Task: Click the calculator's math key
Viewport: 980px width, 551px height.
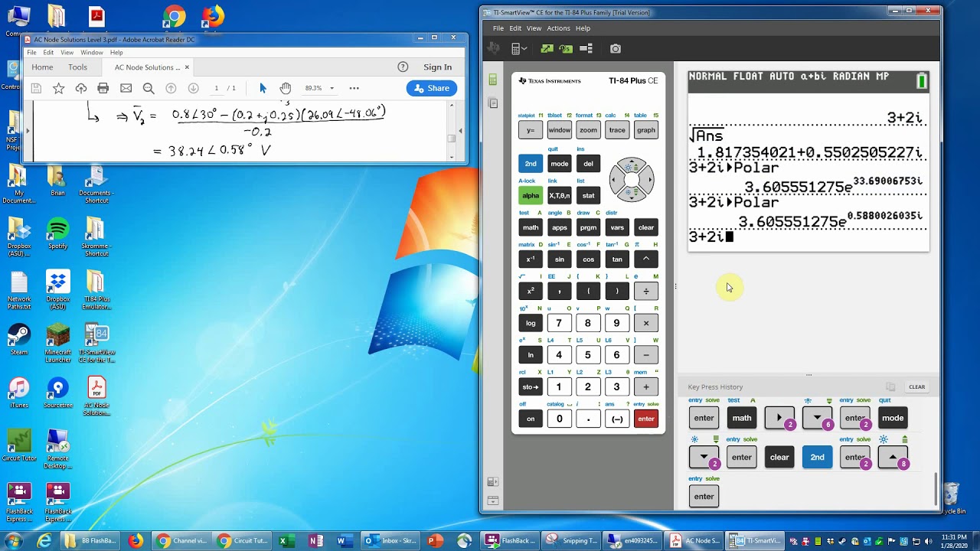Action: 531,227
